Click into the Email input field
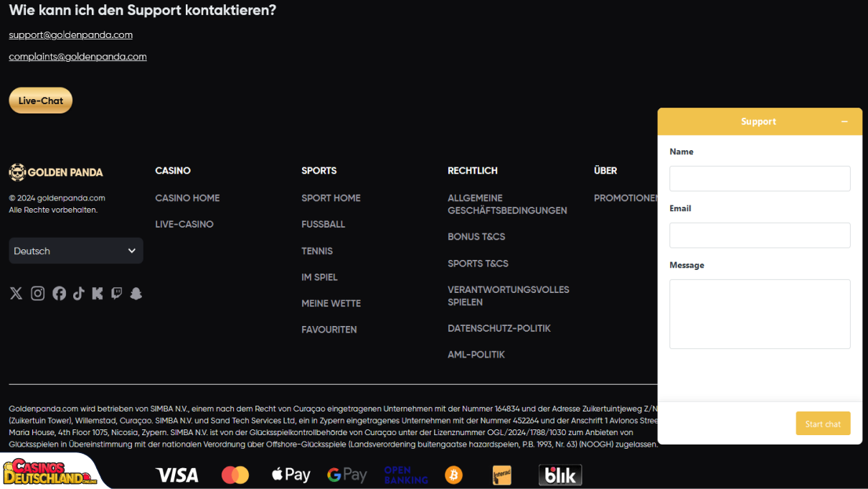Screen dimensions: 868x489 [x=760, y=236]
